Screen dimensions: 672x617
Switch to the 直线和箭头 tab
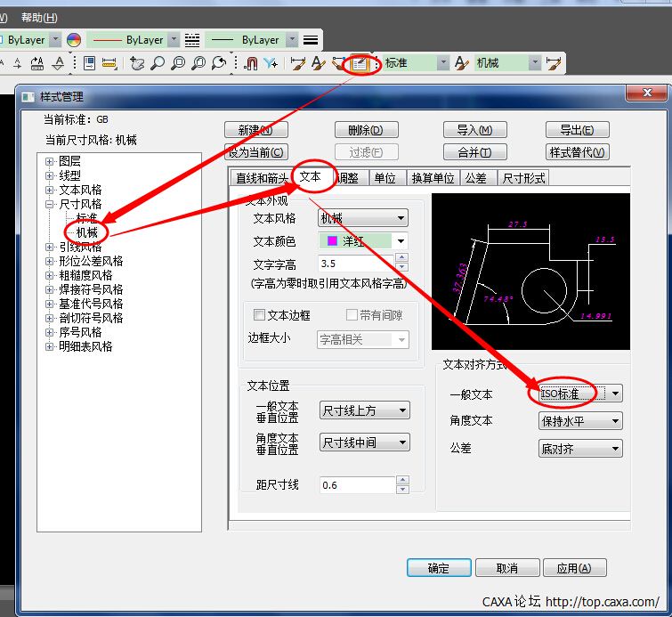(262, 178)
